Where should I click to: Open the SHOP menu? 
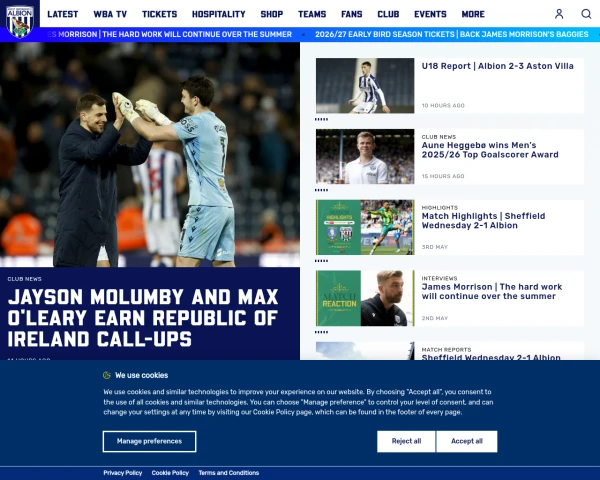[272, 14]
